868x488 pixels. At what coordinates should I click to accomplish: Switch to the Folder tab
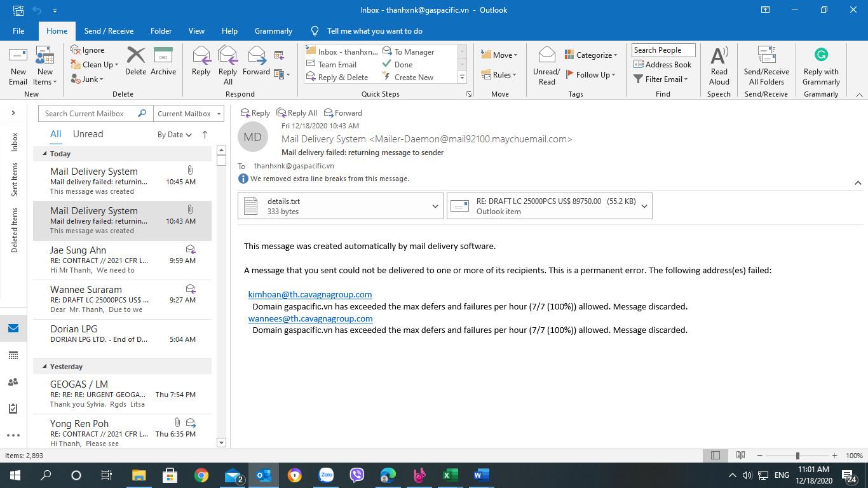point(161,31)
